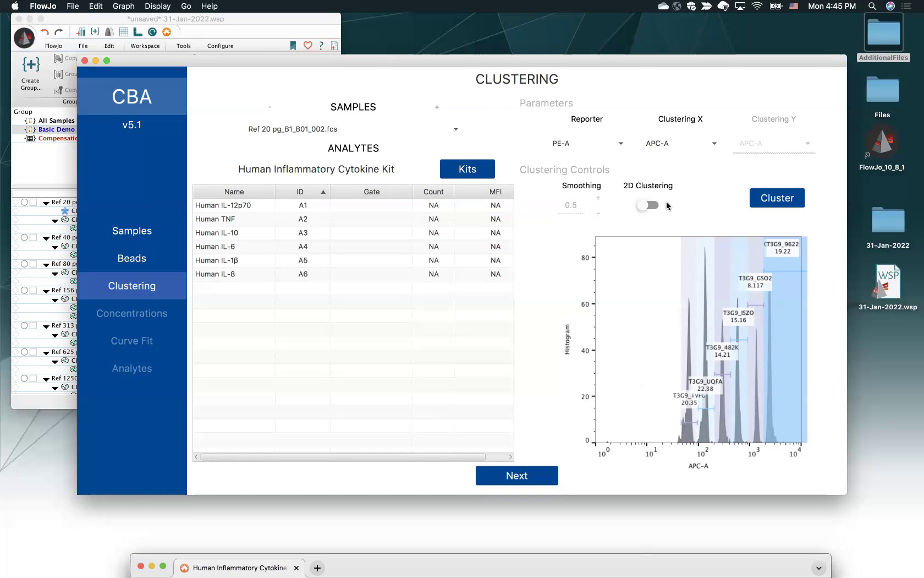Click the document with plus icon
This screenshot has height=578, width=924.
point(334,46)
